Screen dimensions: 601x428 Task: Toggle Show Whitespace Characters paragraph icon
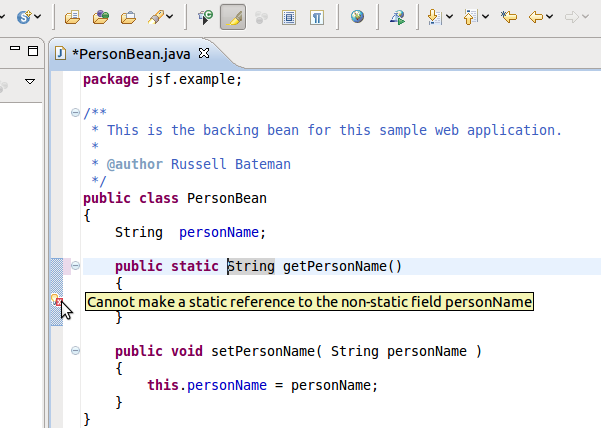coord(317,18)
